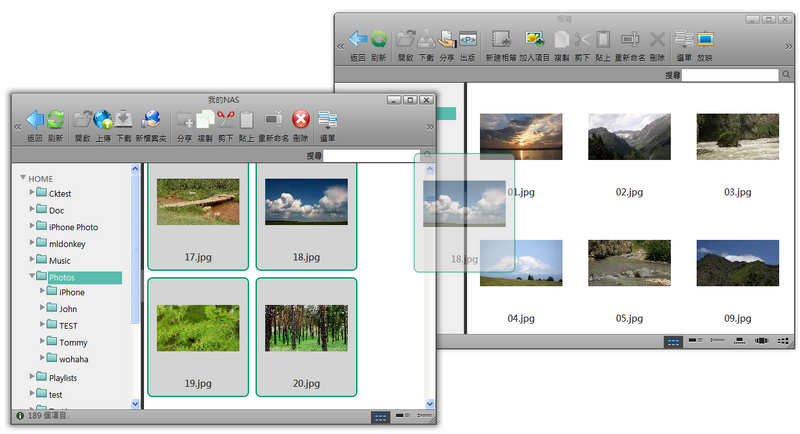The width and height of the screenshot is (800, 434).
Task: Open the Menu (選單) in NAS toolbar
Action: [327, 120]
